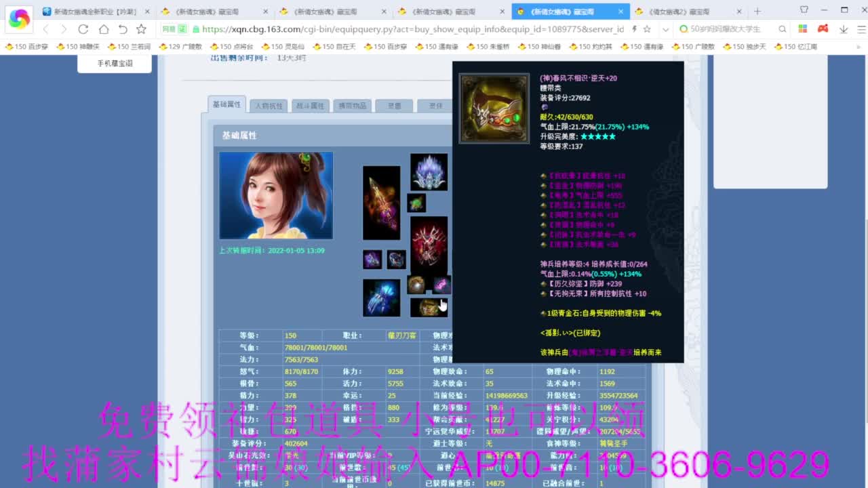This screenshot has width=868, height=488.
Task: Inspect the small green accessory icon
Action: (x=416, y=203)
